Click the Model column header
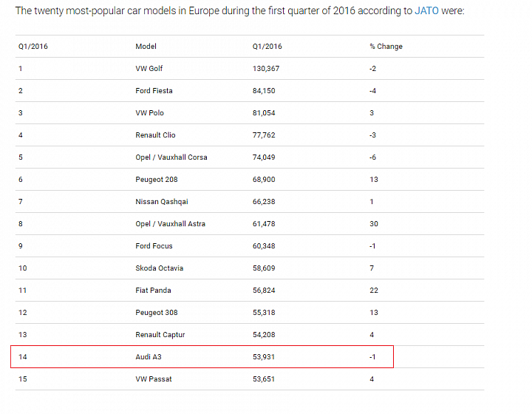Image resolution: width=532 pixels, height=414 pixels. (x=146, y=47)
